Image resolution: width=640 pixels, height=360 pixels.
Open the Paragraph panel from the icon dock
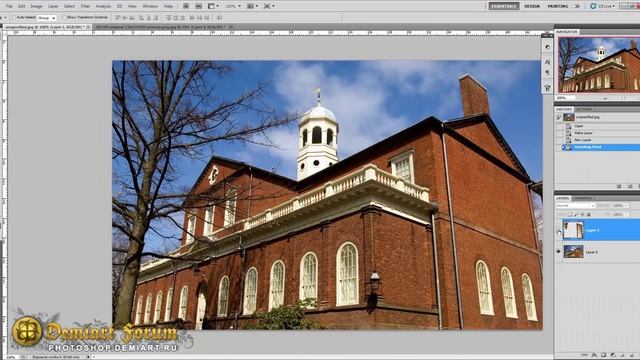click(x=547, y=72)
